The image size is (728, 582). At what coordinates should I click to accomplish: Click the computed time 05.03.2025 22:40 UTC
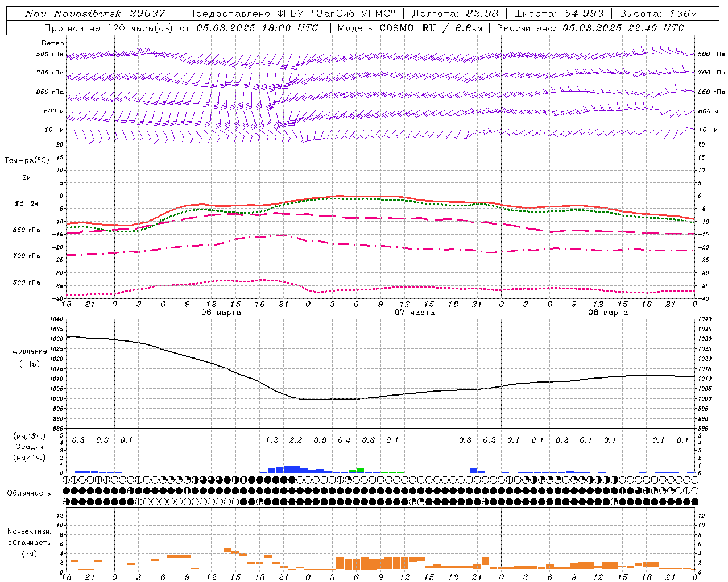(x=623, y=28)
